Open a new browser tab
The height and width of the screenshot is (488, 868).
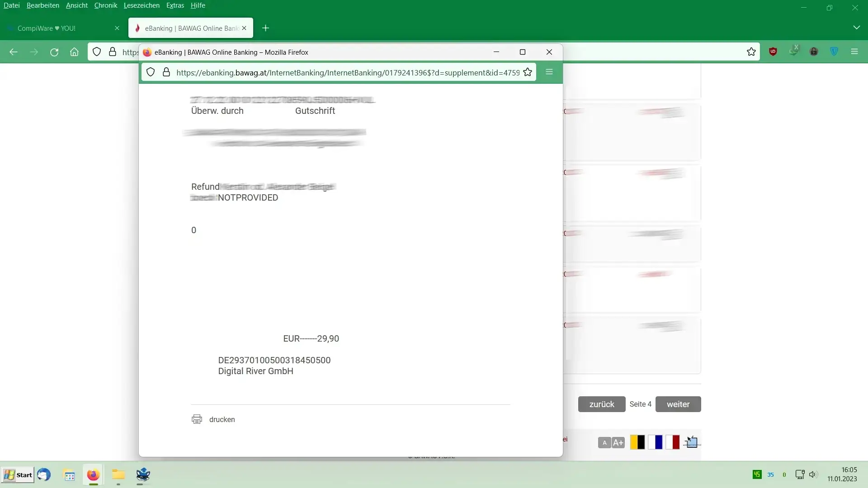tap(266, 28)
